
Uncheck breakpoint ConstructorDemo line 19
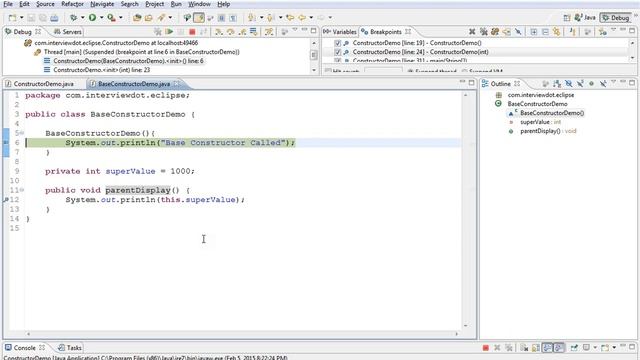(x=337, y=43)
